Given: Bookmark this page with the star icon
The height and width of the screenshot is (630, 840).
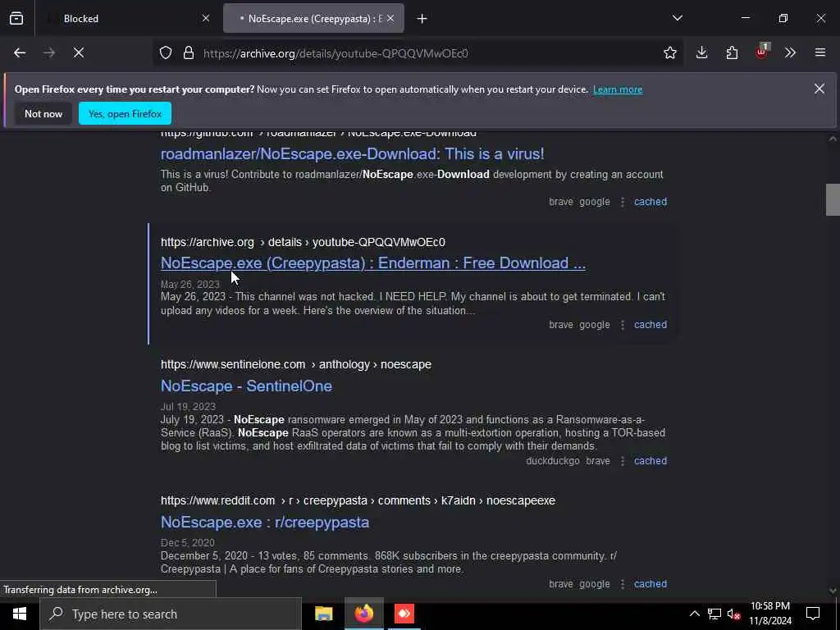Looking at the screenshot, I should pos(669,53).
